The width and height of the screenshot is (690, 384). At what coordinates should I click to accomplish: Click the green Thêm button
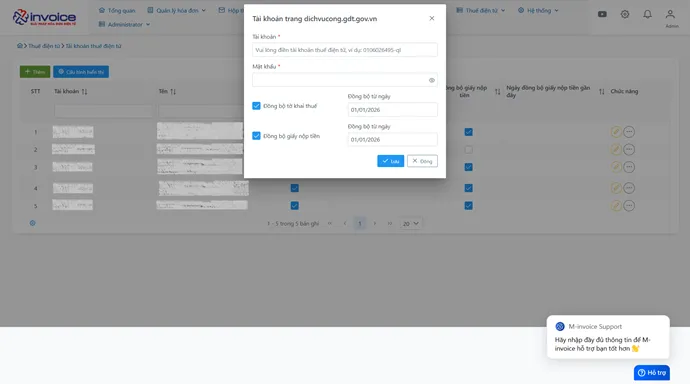click(x=35, y=72)
